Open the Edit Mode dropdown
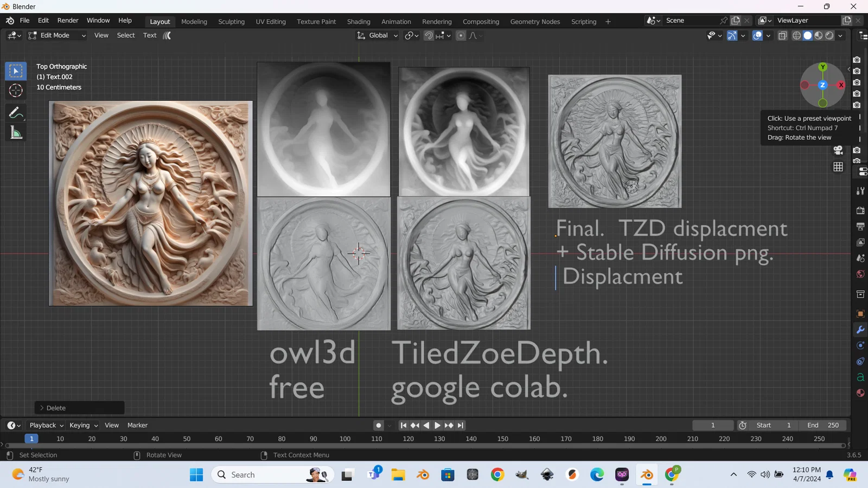The height and width of the screenshot is (488, 868). (x=57, y=36)
